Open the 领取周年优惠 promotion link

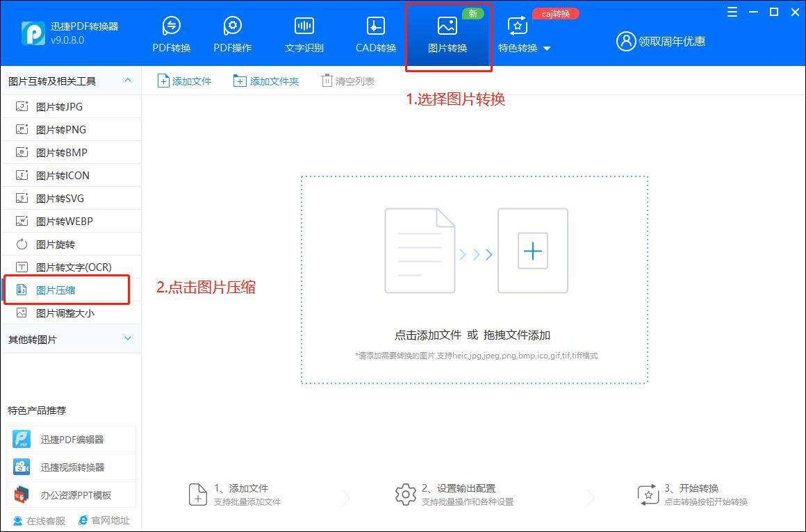(x=669, y=41)
